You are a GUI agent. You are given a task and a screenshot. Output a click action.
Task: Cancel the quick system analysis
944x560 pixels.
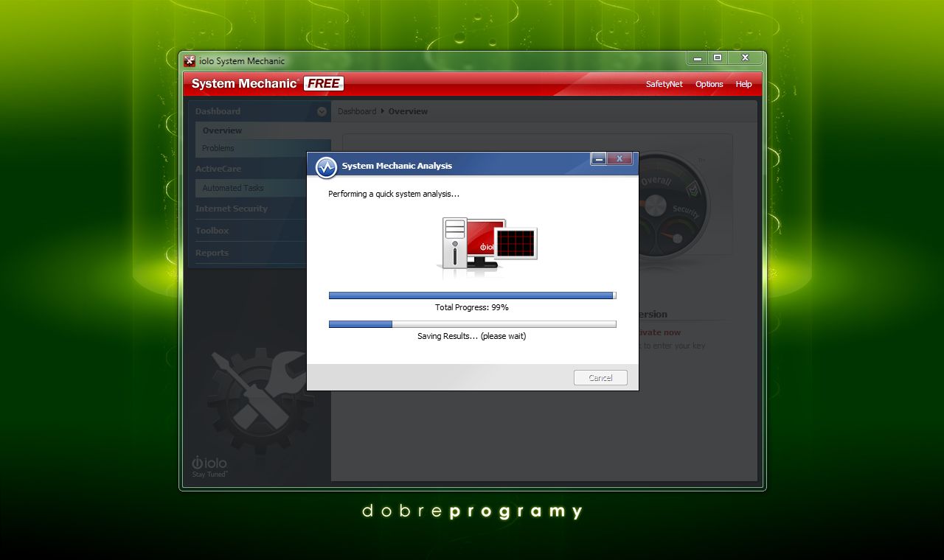(x=600, y=378)
